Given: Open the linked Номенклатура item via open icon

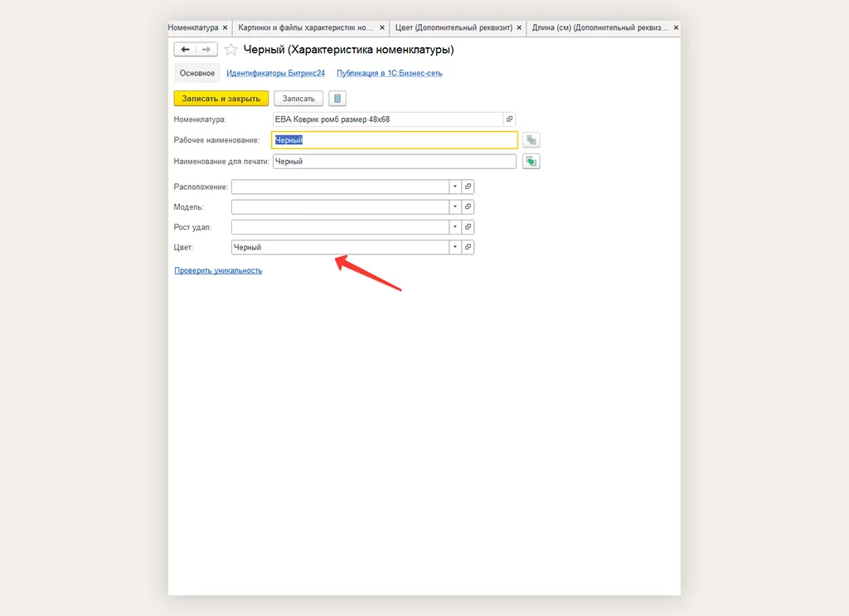Looking at the screenshot, I should (x=509, y=119).
